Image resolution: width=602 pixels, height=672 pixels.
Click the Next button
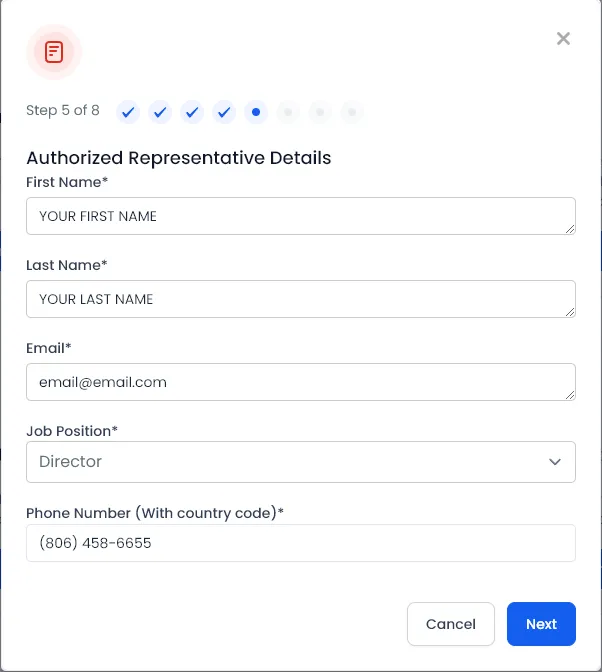click(541, 624)
